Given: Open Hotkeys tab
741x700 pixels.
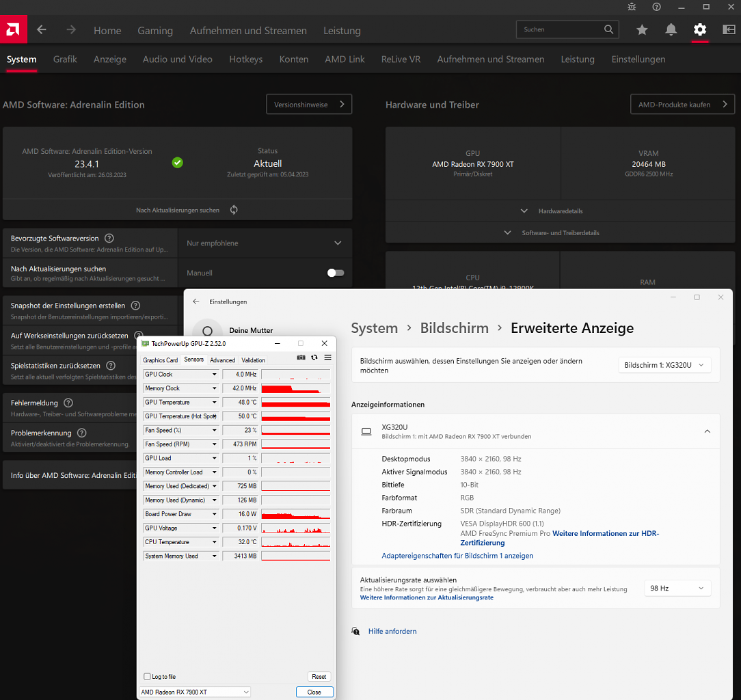Looking at the screenshot, I should point(245,59).
